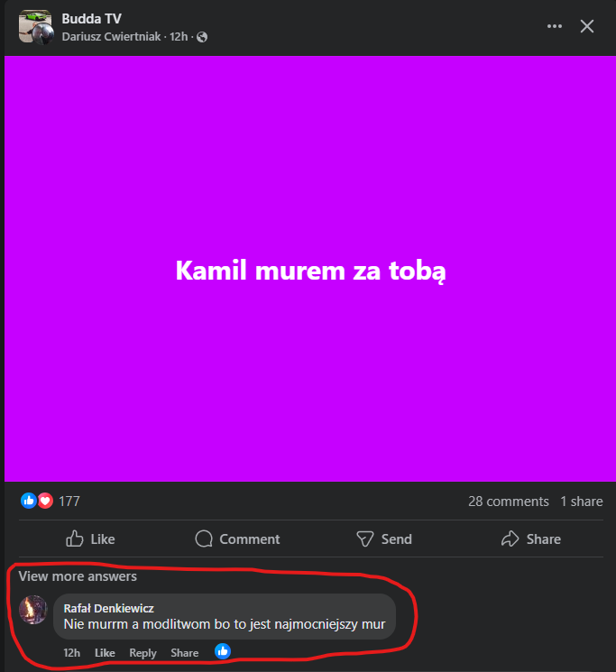Send the post via the Send button

pyautogui.click(x=383, y=539)
